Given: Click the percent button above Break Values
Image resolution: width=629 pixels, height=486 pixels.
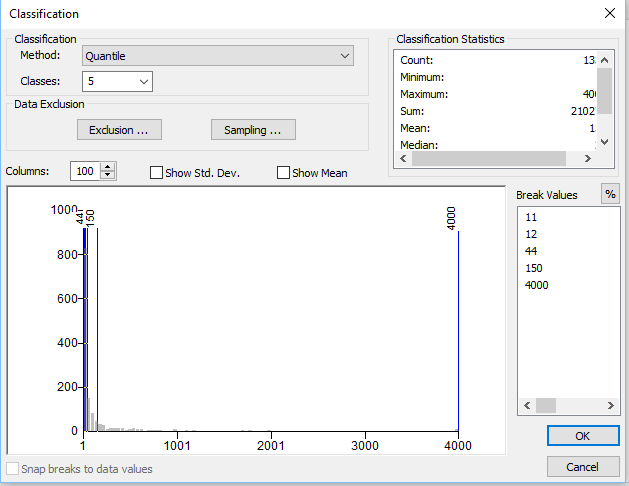Looking at the screenshot, I should click(609, 195).
